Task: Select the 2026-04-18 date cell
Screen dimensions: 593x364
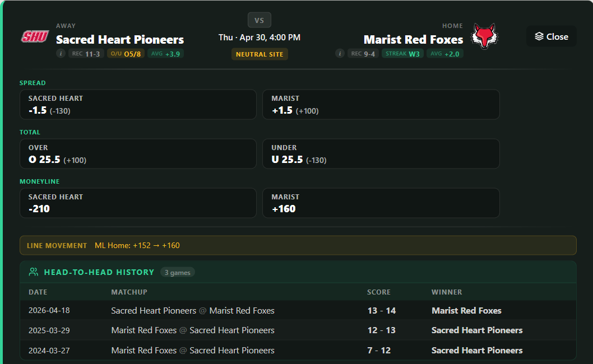Action: (x=49, y=310)
